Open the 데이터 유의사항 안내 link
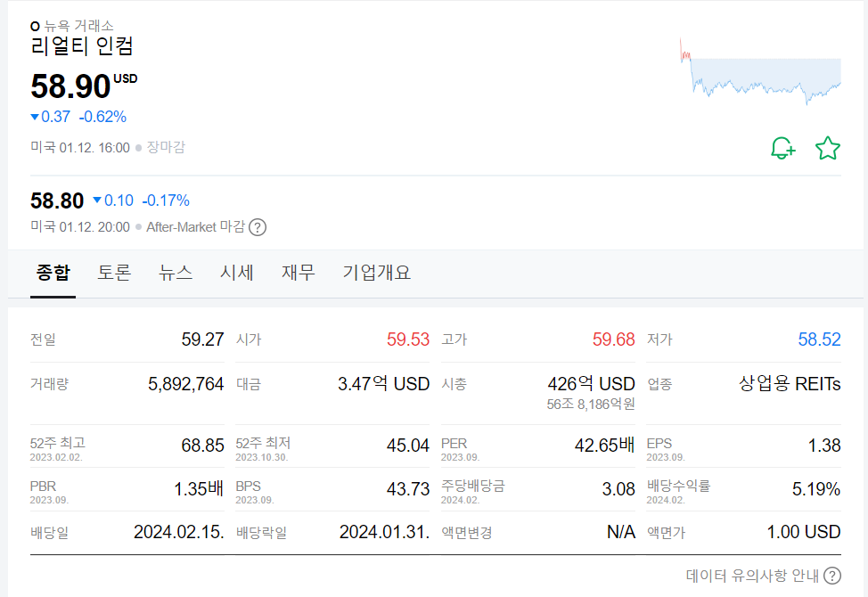868x597 pixels. pyautogui.click(x=752, y=576)
